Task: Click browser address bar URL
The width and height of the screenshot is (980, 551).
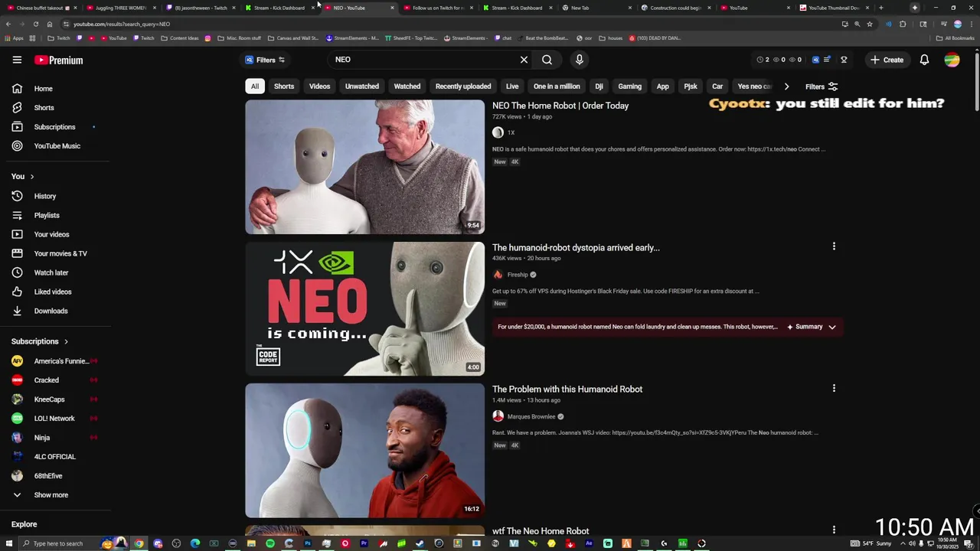Action: click(121, 24)
